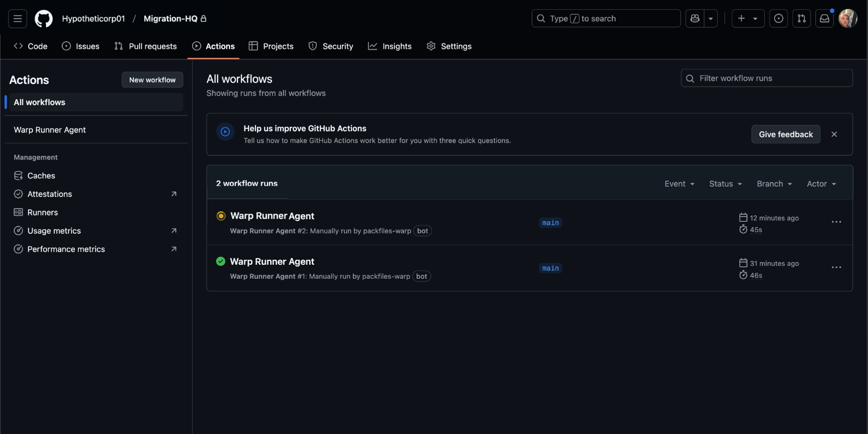Screen dimensions: 868x434
Task: Switch to the Pull requests tab
Action: (146, 46)
